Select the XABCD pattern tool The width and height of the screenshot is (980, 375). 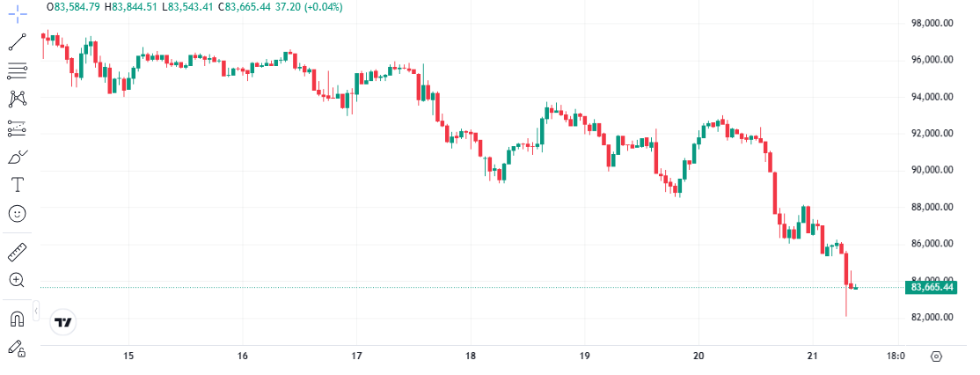click(18, 99)
